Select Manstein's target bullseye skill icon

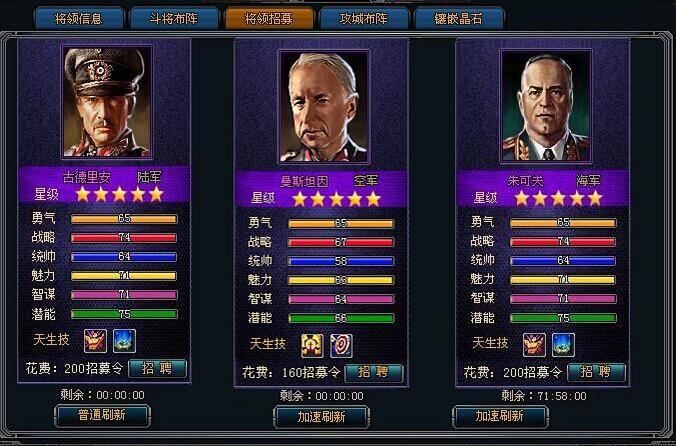click(x=341, y=346)
